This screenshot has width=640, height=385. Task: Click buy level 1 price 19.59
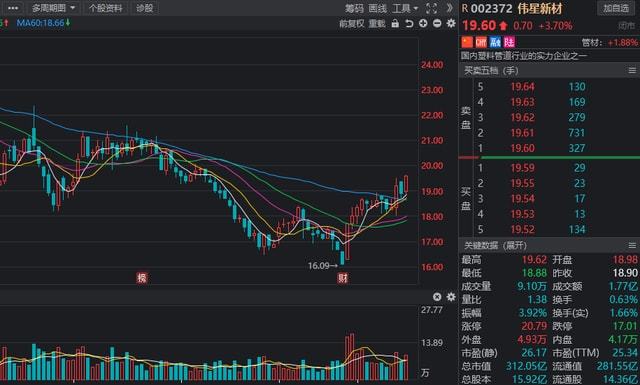pyautogui.click(x=522, y=168)
